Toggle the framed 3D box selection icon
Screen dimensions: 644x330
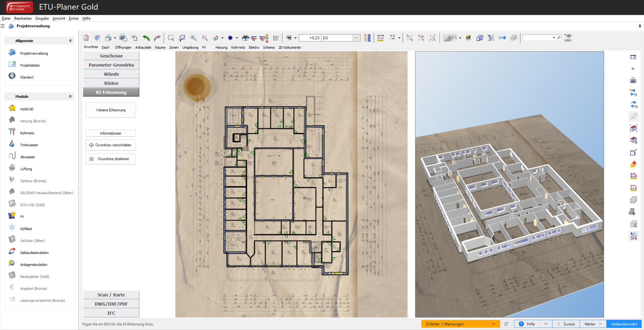[x=633, y=128]
